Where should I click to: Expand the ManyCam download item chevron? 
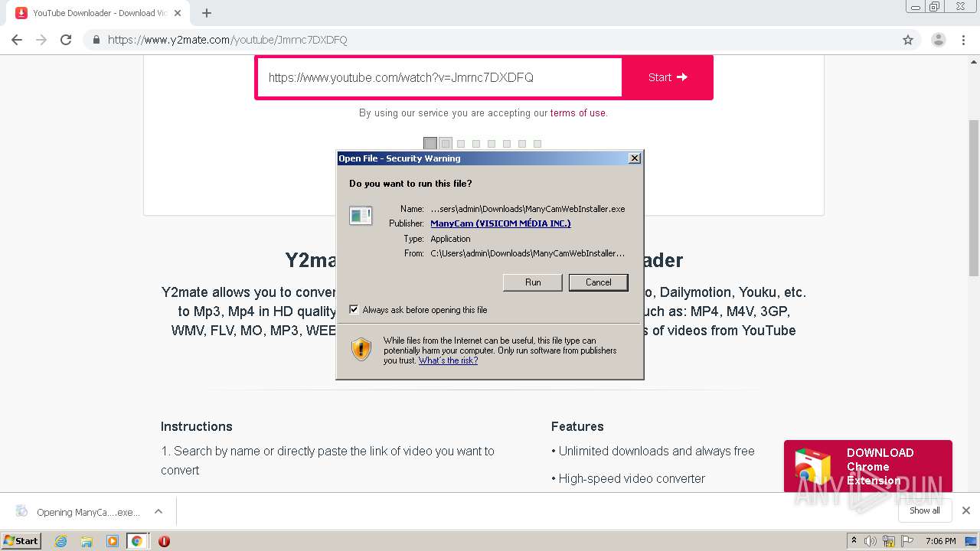coord(158,511)
